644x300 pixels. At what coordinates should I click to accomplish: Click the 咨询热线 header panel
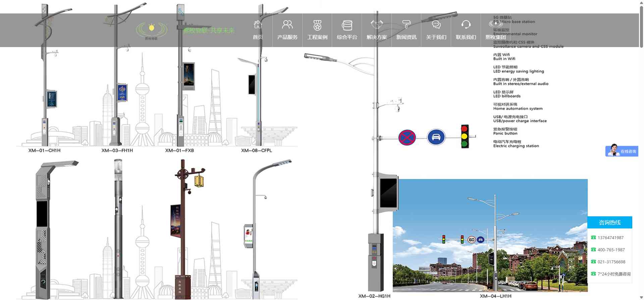point(609,222)
